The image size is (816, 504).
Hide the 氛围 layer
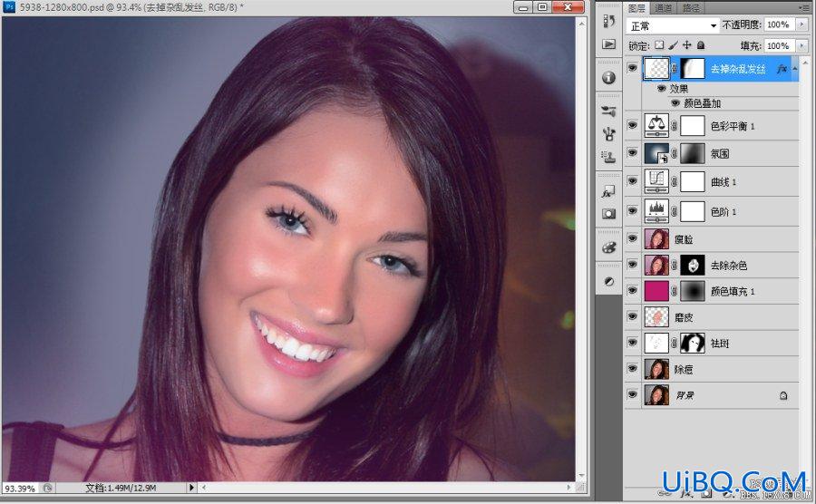point(632,153)
